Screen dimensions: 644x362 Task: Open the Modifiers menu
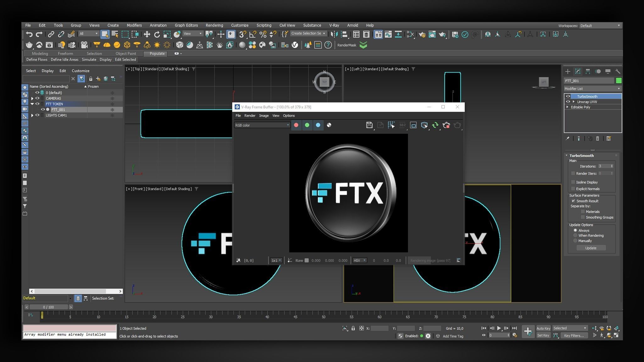point(134,25)
